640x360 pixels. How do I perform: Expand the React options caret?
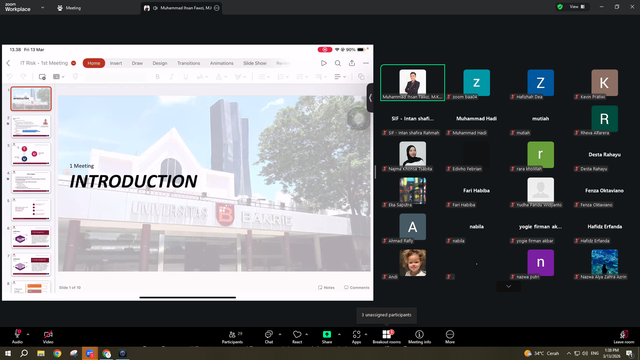307,334
